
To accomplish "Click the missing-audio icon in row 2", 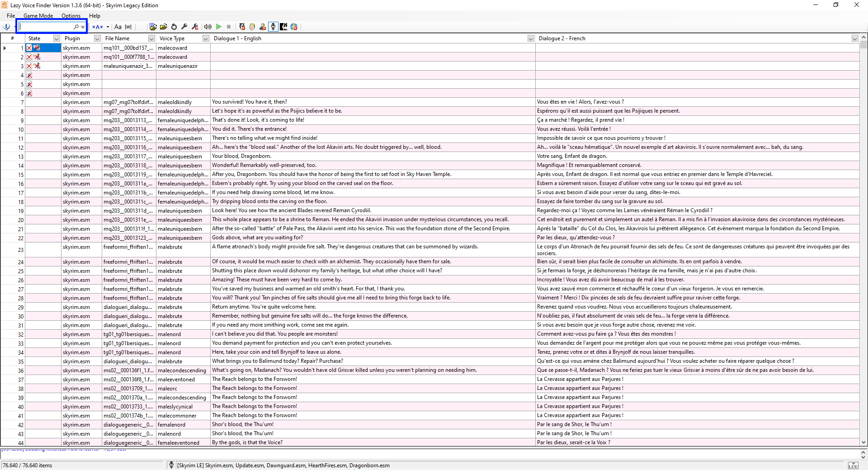I will tap(37, 57).
